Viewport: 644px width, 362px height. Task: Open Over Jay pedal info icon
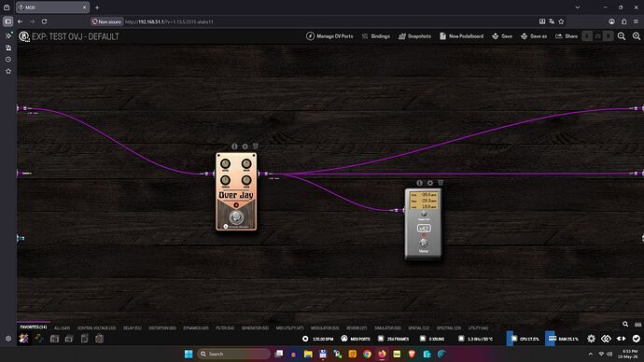pyautogui.click(x=234, y=146)
